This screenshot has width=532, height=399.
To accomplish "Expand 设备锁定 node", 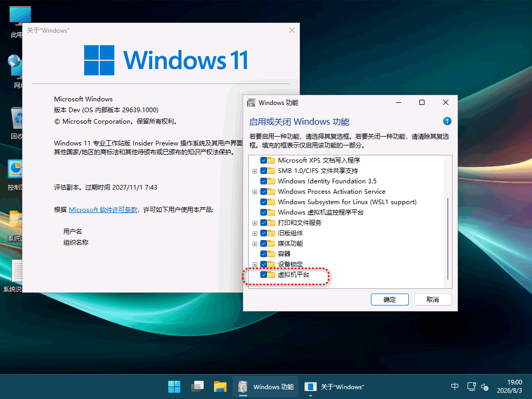I will point(255,264).
